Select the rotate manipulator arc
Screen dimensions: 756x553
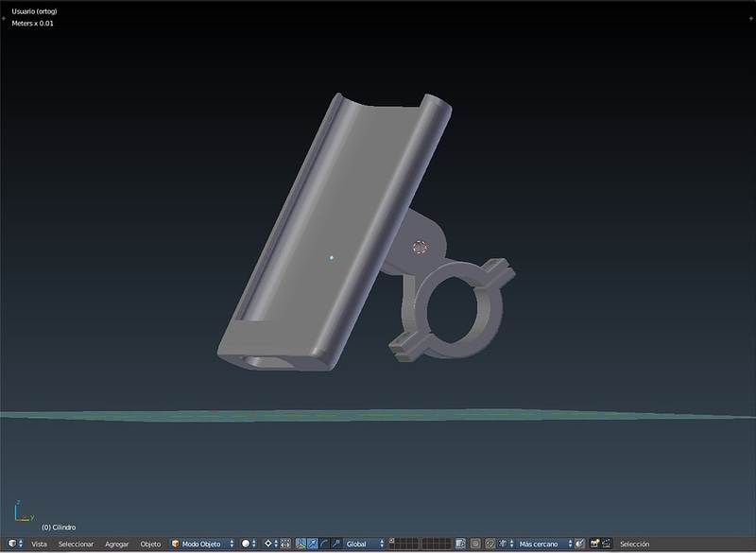pyautogui.click(x=324, y=544)
